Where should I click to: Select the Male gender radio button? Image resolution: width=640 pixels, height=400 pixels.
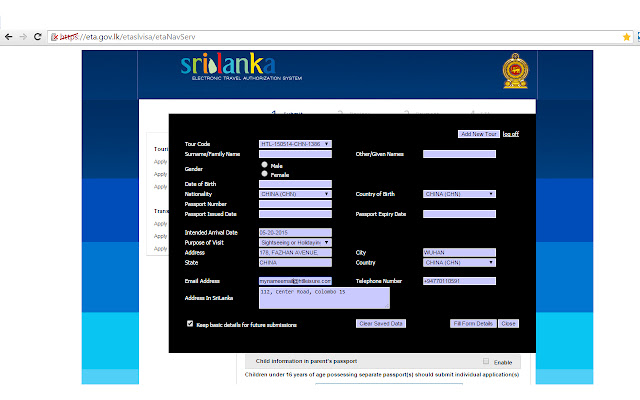(x=264, y=165)
